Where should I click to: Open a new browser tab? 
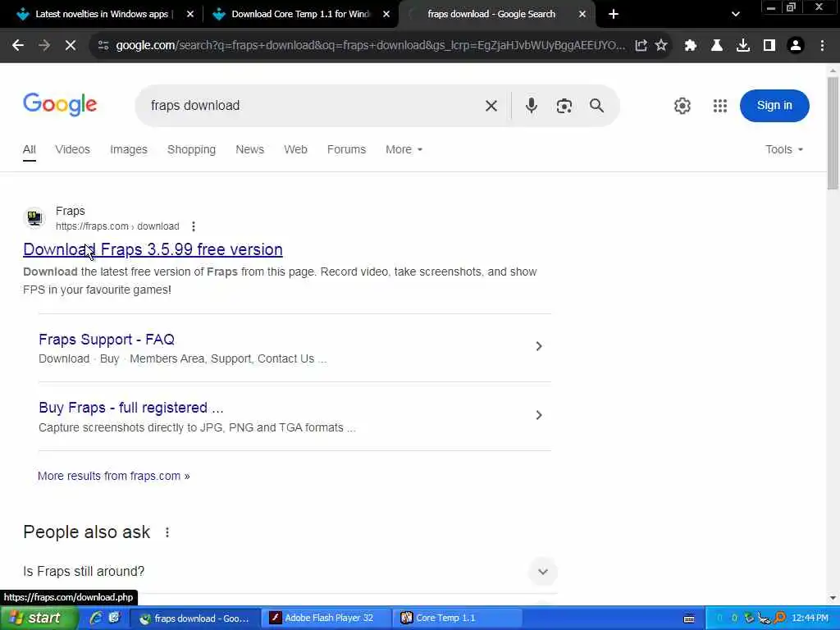click(614, 14)
